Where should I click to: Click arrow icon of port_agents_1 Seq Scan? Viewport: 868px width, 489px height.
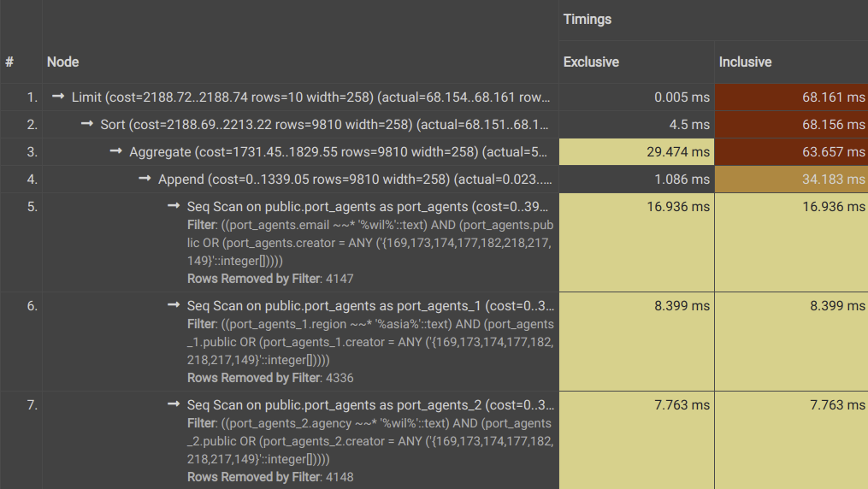point(174,305)
